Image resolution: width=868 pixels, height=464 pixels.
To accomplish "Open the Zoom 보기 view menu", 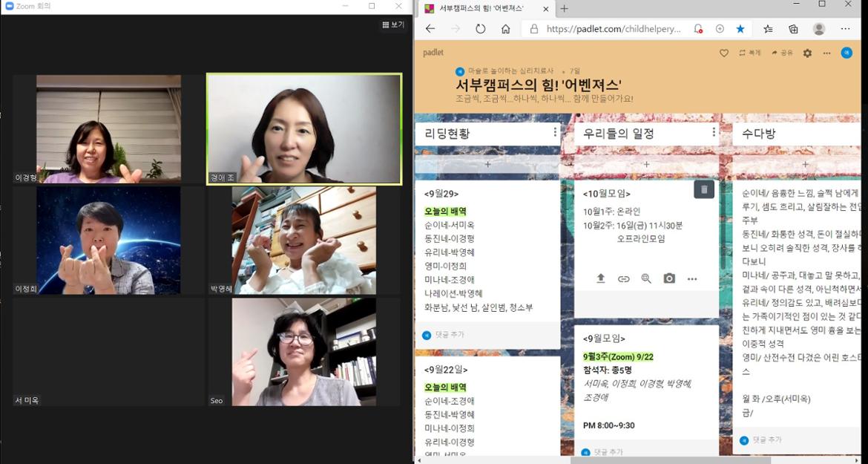I will (393, 24).
